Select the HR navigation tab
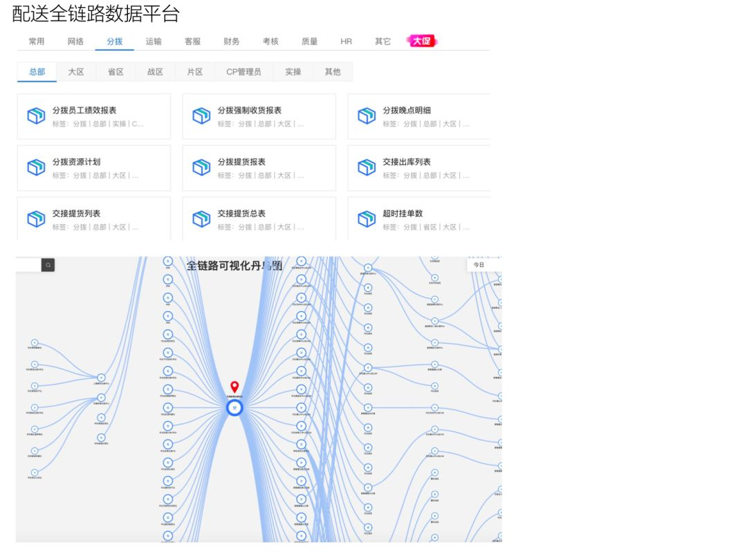This screenshot has height=560, width=747. click(x=347, y=41)
